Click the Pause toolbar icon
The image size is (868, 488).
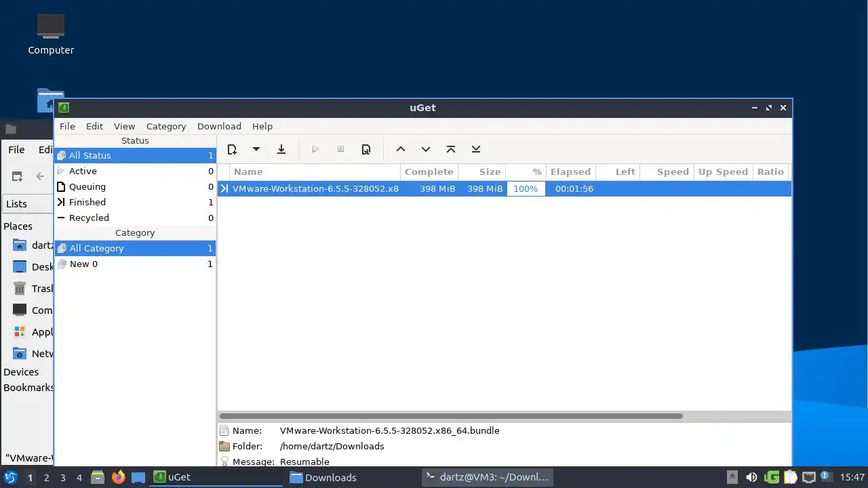coord(340,149)
